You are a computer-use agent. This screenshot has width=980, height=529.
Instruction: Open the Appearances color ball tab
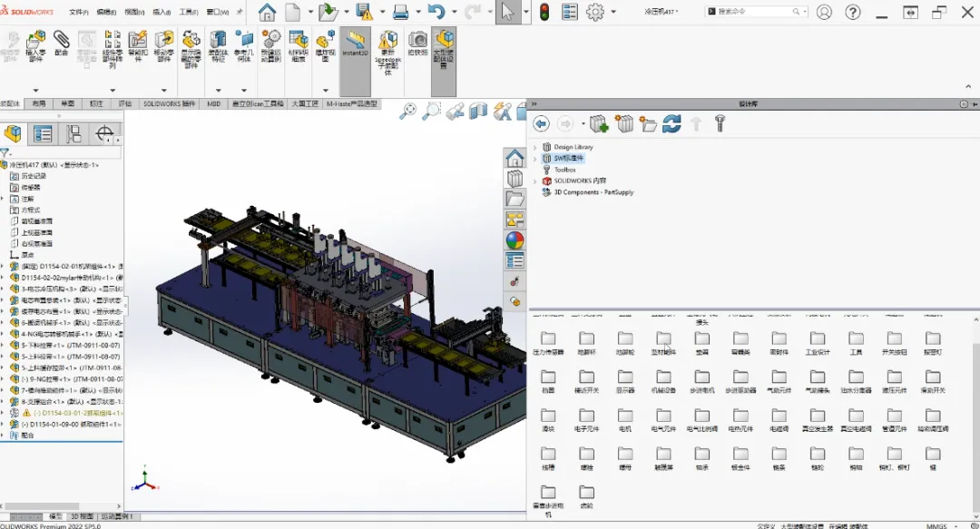click(514, 240)
